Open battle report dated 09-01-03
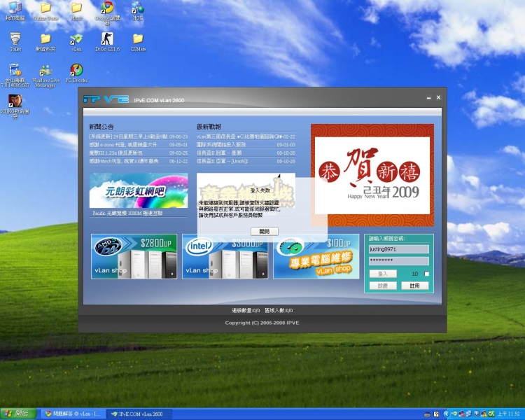This screenshot has height=420, width=525. tap(246, 145)
